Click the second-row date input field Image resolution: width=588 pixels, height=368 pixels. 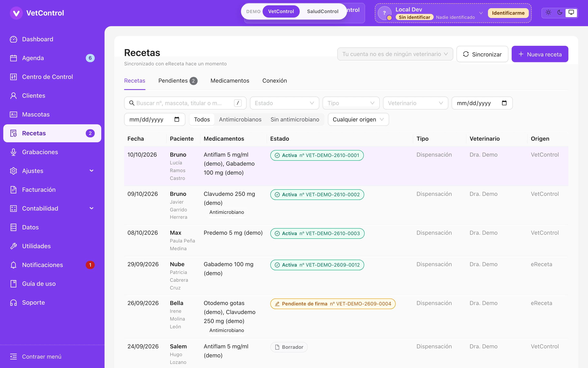click(x=155, y=120)
